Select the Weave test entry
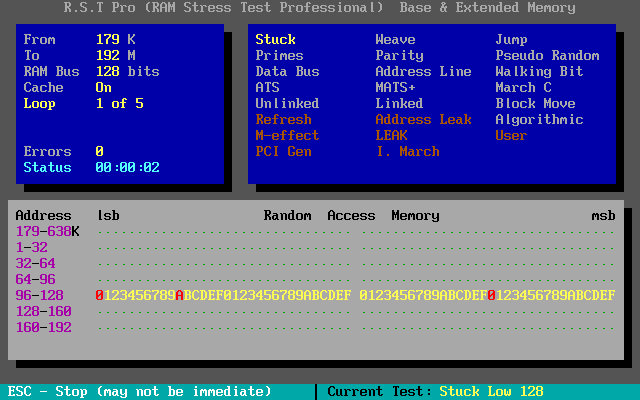640x400 pixels. tap(395, 40)
